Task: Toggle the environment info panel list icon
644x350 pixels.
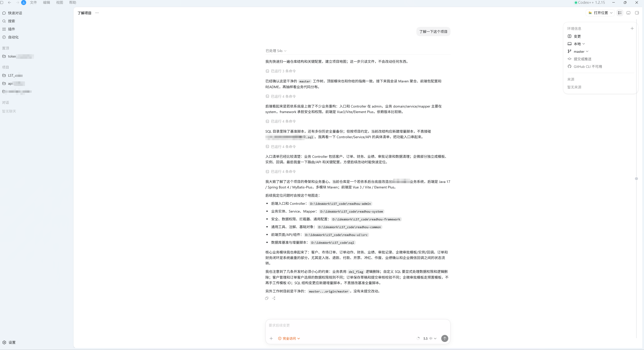Action: click(620, 13)
